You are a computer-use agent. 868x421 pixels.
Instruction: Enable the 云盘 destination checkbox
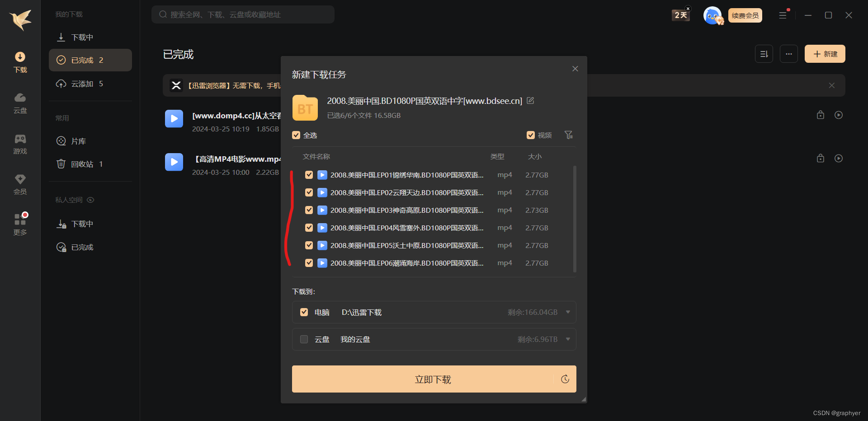coord(304,339)
